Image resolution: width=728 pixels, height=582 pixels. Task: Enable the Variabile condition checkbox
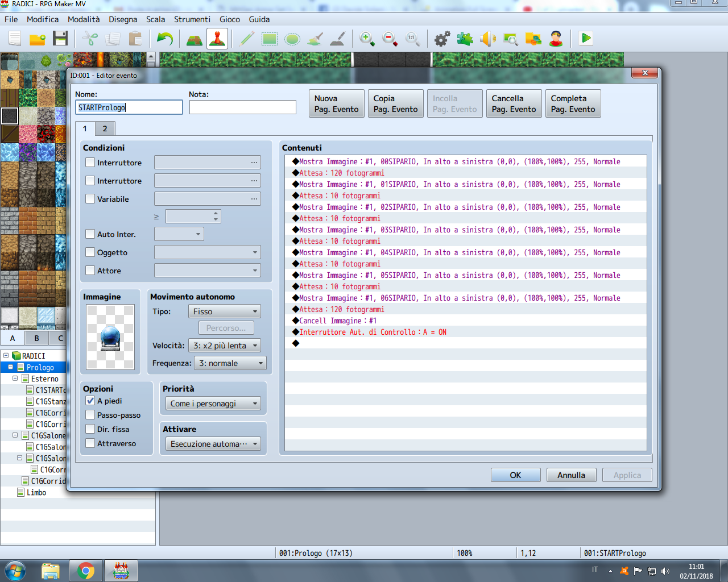click(x=90, y=199)
